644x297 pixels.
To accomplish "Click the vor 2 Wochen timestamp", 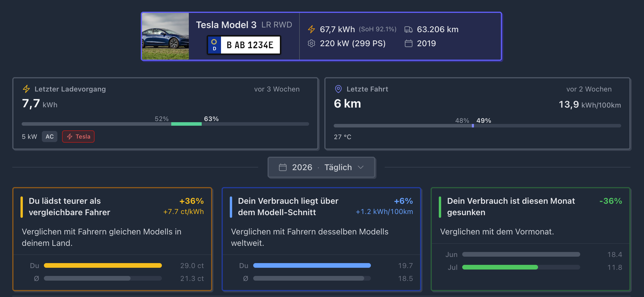I will coord(589,89).
